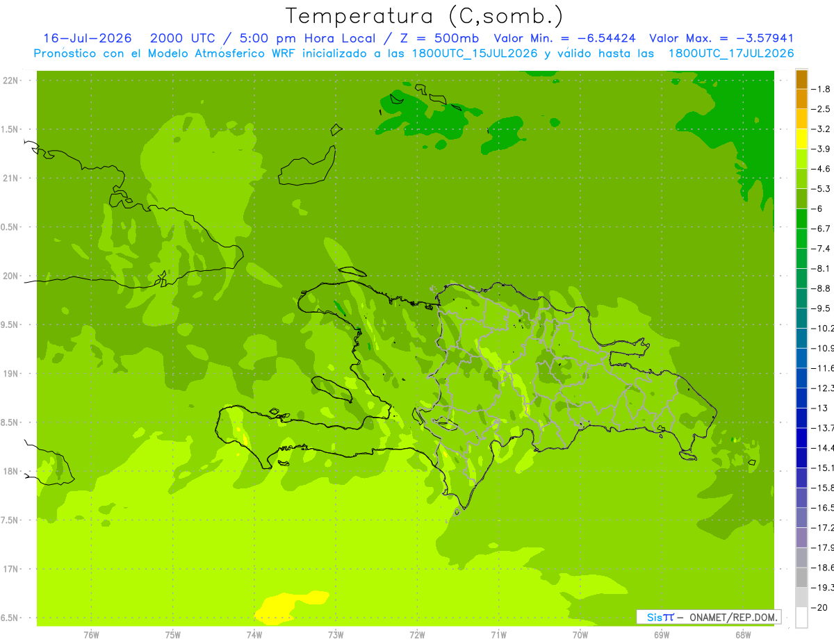Screen dimensions: 834x644
Task: Click the '76W' longitude axis label
Action: pyautogui.click(x=91, y=635)
